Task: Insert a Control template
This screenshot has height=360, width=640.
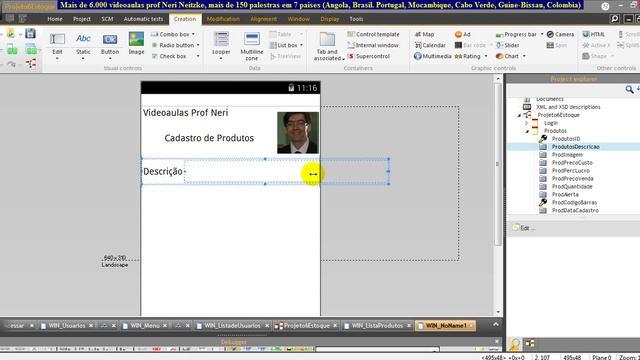Action: (x=373, y=34)
